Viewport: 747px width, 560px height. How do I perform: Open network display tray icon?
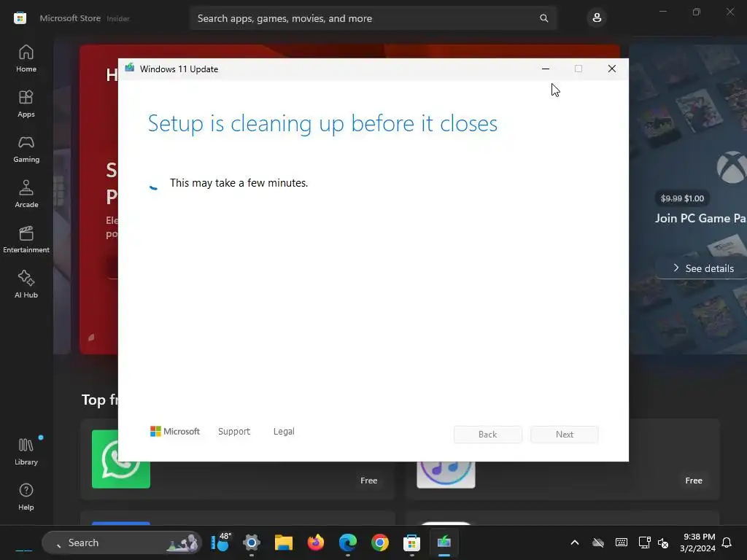pyautogui.click(x=644, y=542)
